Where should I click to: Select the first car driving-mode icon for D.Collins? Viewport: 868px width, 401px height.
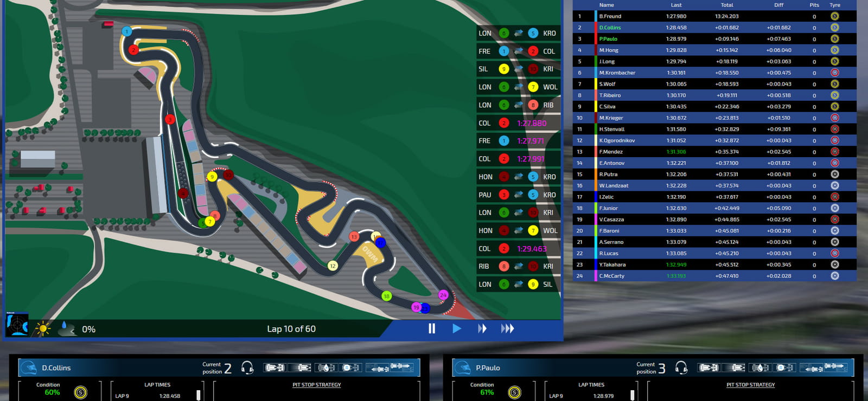[274, 368]
